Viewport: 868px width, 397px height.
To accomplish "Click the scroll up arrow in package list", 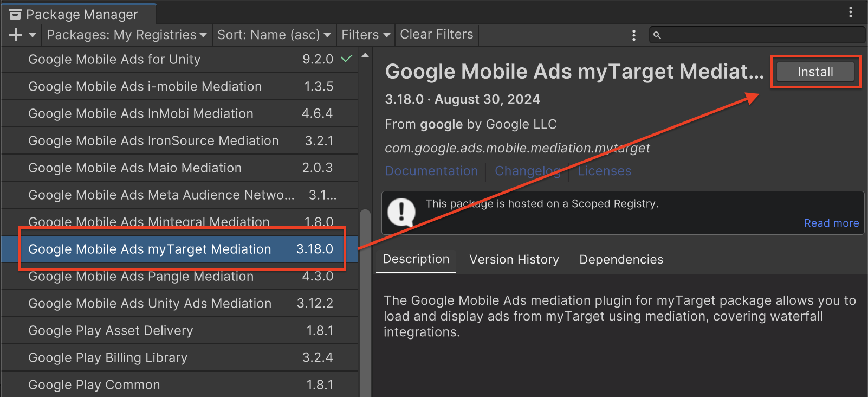I will pos(365,55).
